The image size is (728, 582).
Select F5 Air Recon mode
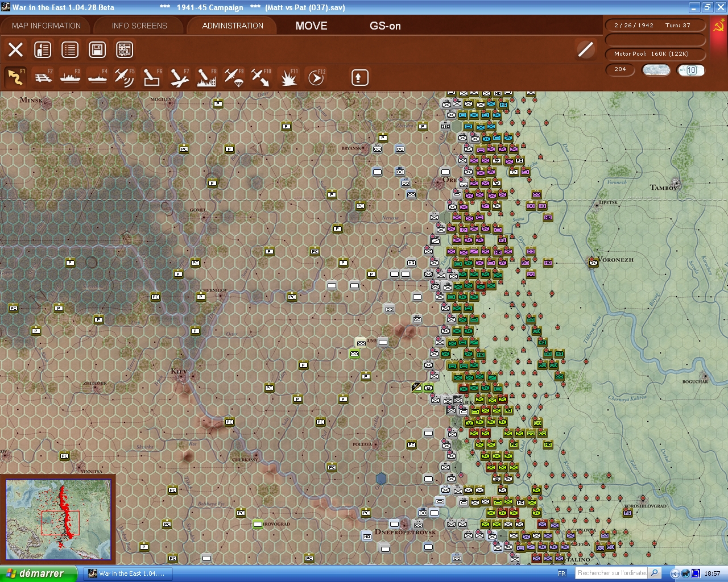pyautogui.click(x=125, y=77)
